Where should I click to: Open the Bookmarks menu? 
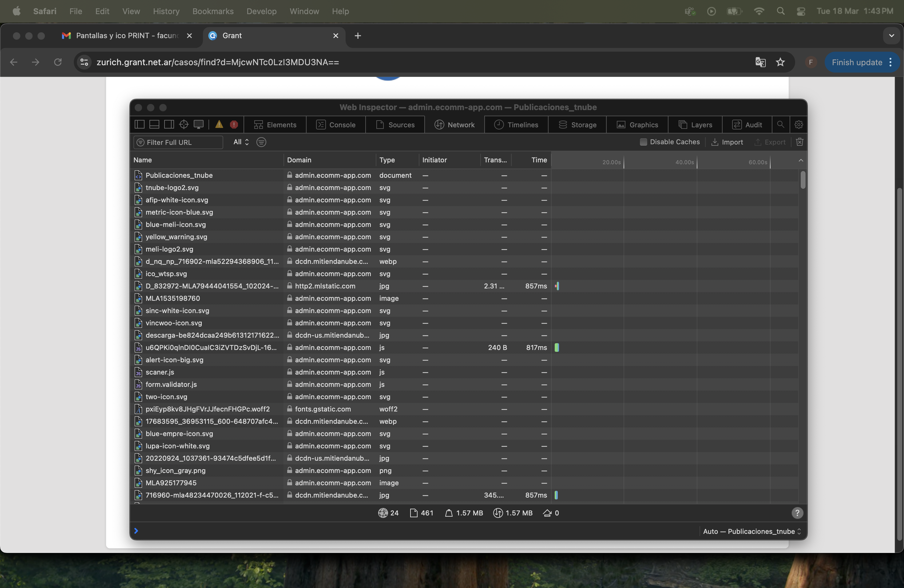(x=213, y=11)
